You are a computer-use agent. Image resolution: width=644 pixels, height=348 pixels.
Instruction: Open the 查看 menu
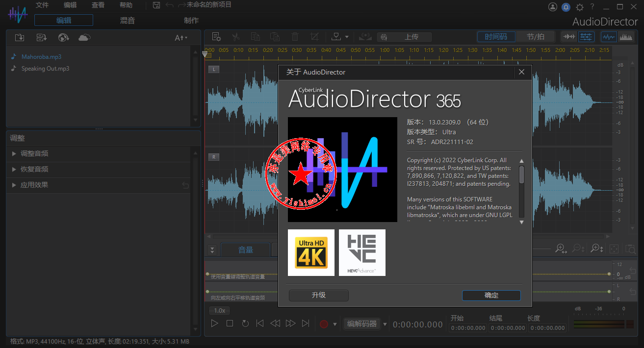pos(98,5)
